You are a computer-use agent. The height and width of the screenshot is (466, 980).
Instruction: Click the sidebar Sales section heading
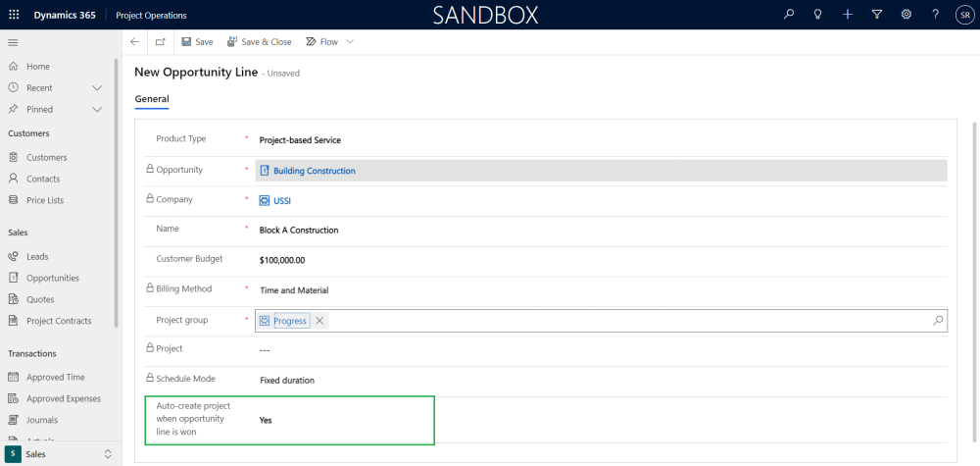pos(18,233)
